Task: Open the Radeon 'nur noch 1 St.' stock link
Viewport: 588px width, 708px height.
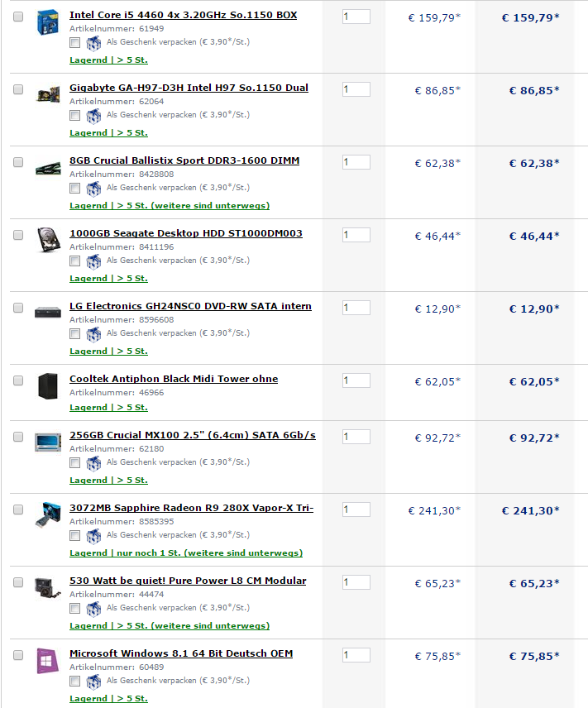Action: point(186,553)
